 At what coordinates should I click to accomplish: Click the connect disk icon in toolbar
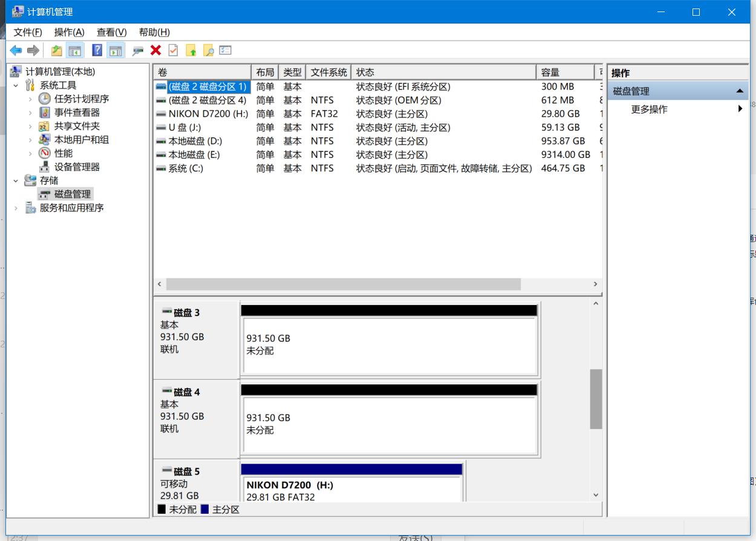[x=138, y=51]
